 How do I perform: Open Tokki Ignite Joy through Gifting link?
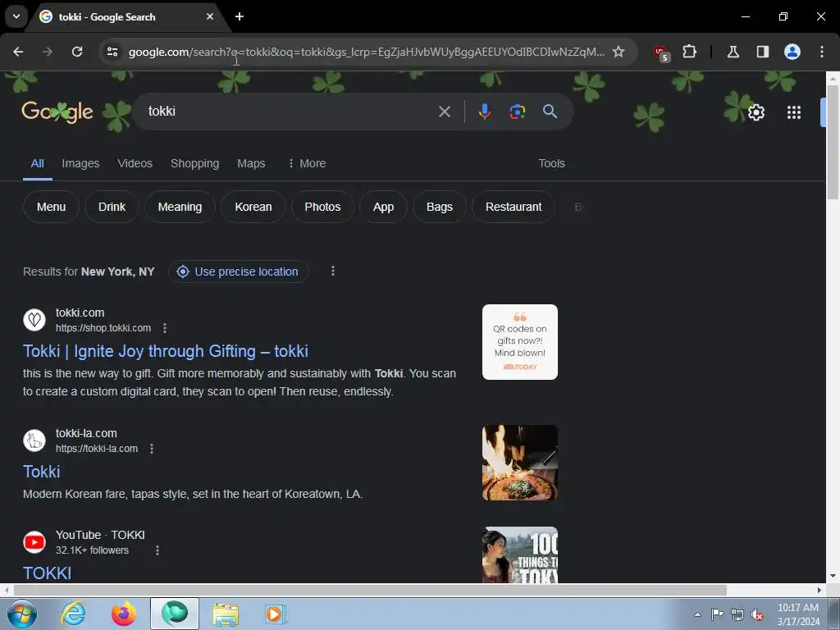click(165, 351)
